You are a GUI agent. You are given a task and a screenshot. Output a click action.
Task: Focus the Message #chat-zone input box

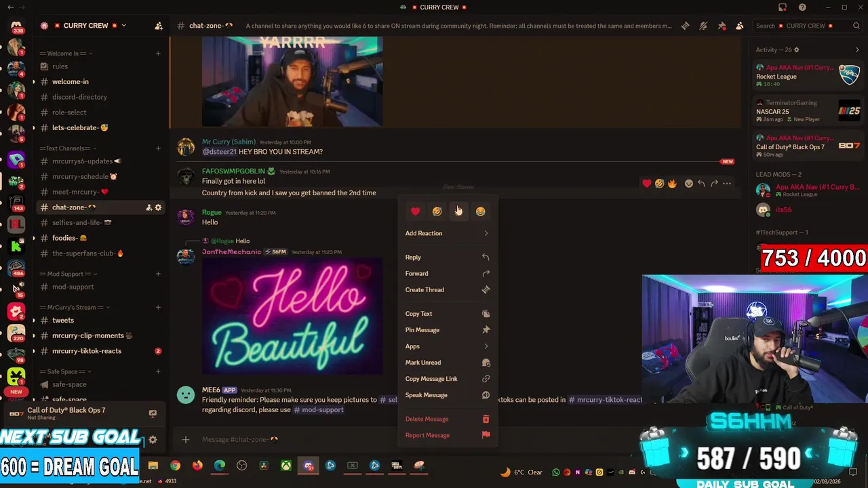tap(292, 439)
